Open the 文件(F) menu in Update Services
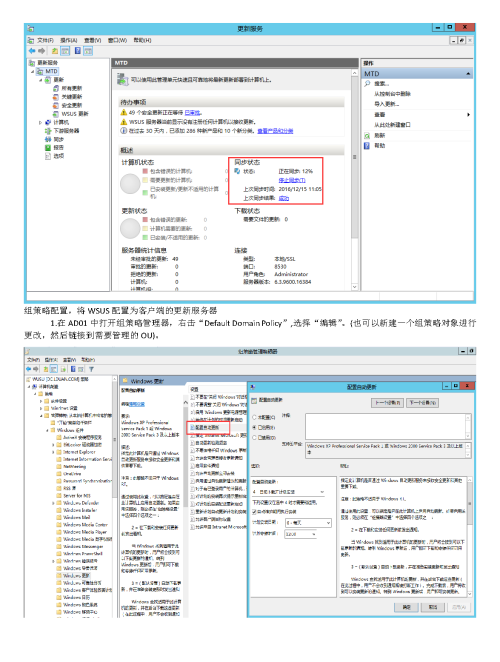This screenshot has width=500, height=662. coord(45,40)
